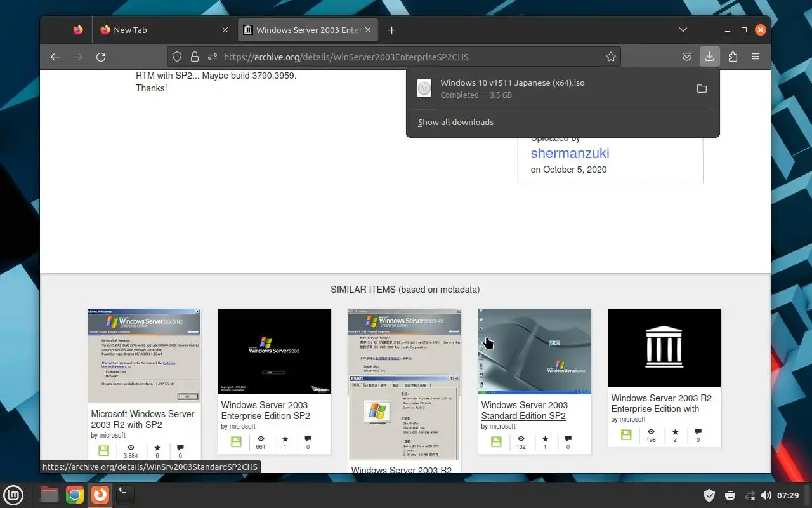812x508 pixels.
Task: Click reviews comment icon on Standard Edition card
Action: pyautogui.click(x=568, y=438)
